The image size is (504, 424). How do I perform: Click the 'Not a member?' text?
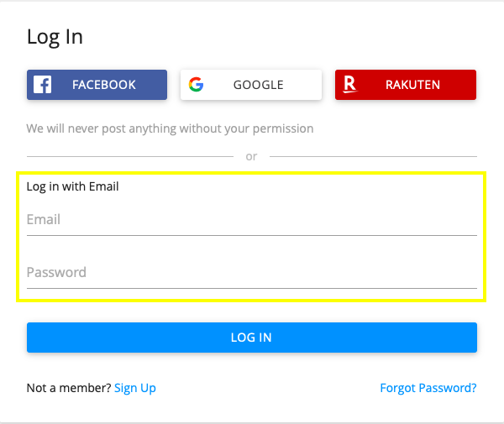69,388
